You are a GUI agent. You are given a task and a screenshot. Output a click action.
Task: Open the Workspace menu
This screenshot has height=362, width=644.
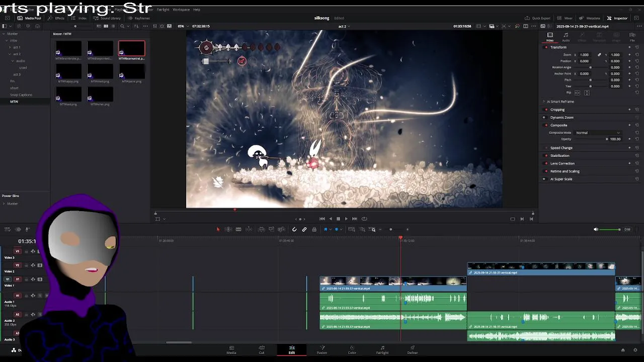[x=181, y=10]
